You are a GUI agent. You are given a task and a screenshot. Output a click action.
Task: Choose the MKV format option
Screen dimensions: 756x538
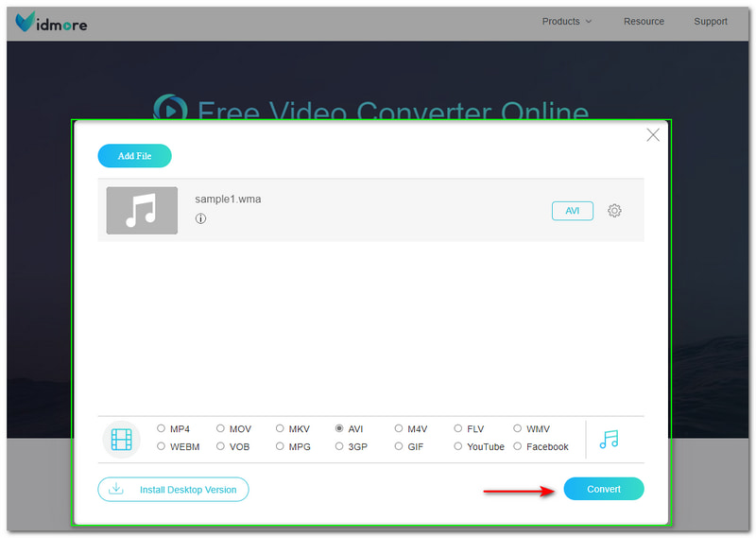pos(280,429)
